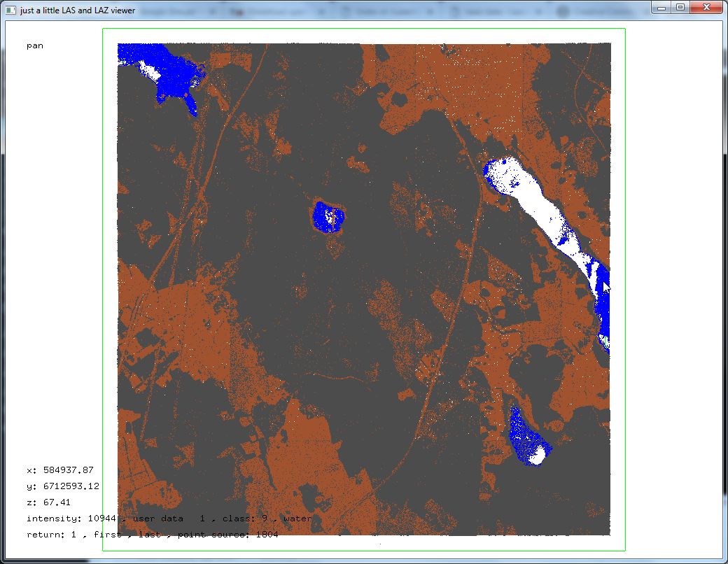The height and width of the screenshot is (564, 728).
Task: Click the 'pan' mode label
Action: (x=35, y=46)
